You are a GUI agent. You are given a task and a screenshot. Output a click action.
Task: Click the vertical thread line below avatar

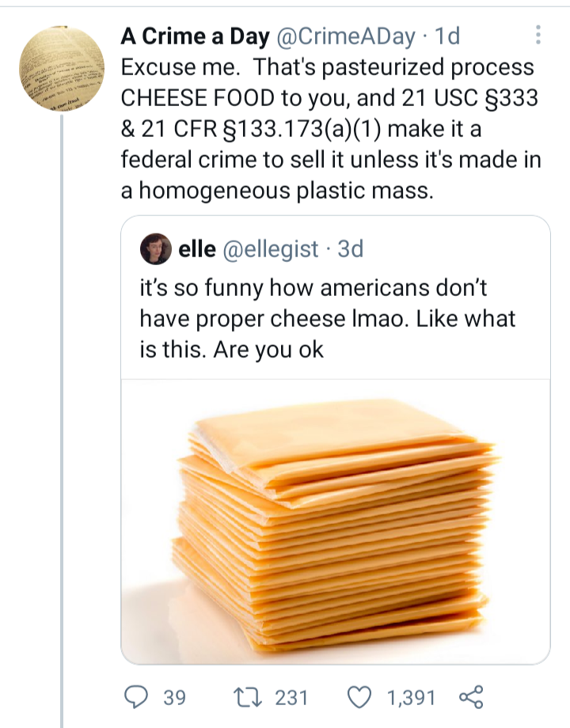tap(62, 396)
